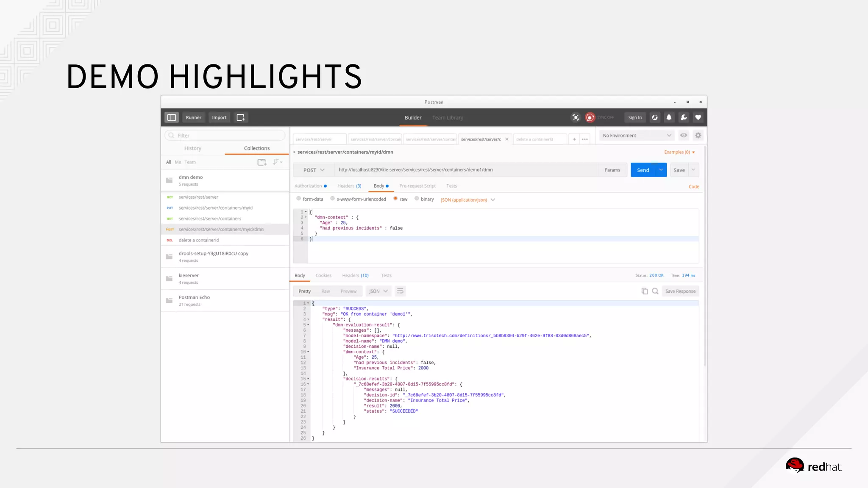Image resolution: width=868 pixels, height=488 pixels.
Task: Click the request URL input field
Action: click(x=466, y=170)
